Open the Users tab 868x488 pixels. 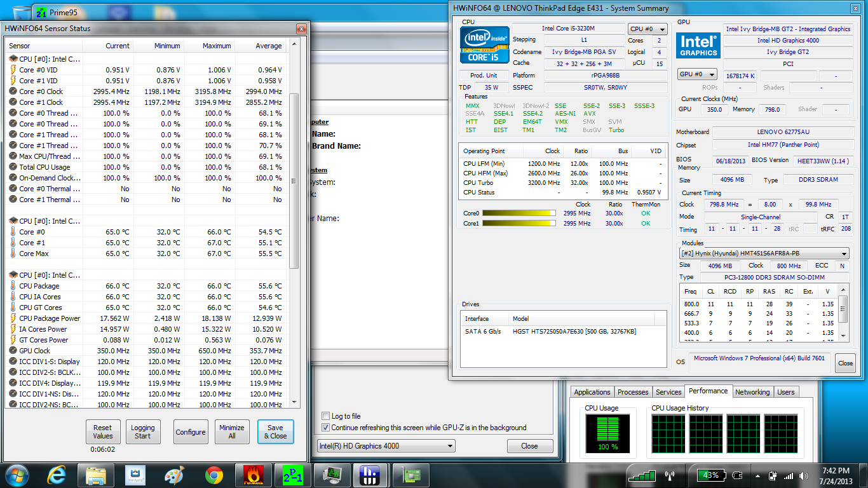786,392
